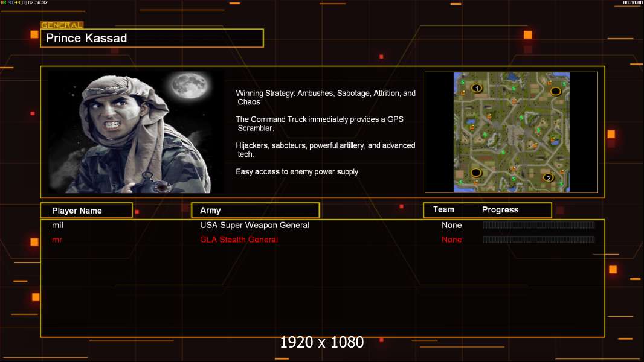Click the GENERAL label tag
The image size is (644, 362).
tap(62, 25)
